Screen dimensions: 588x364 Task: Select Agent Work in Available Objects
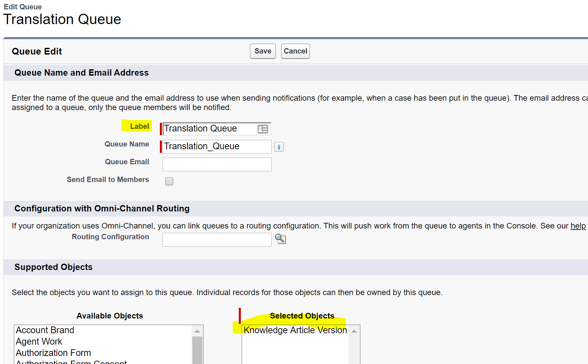103,342
